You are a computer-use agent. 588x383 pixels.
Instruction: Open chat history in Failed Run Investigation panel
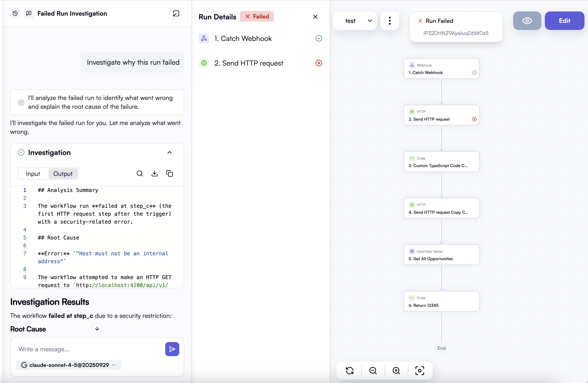(15, 13)
